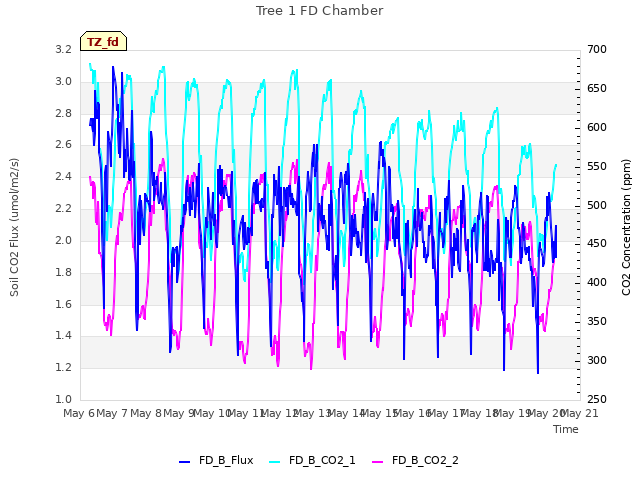Click the May 7 x-axis tick label

coord(112,413)
